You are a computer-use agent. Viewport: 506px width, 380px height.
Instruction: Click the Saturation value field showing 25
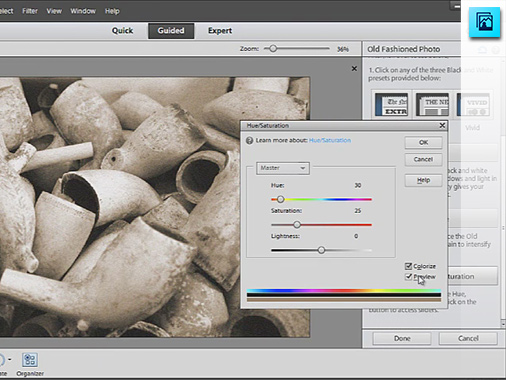coord(358,211)
